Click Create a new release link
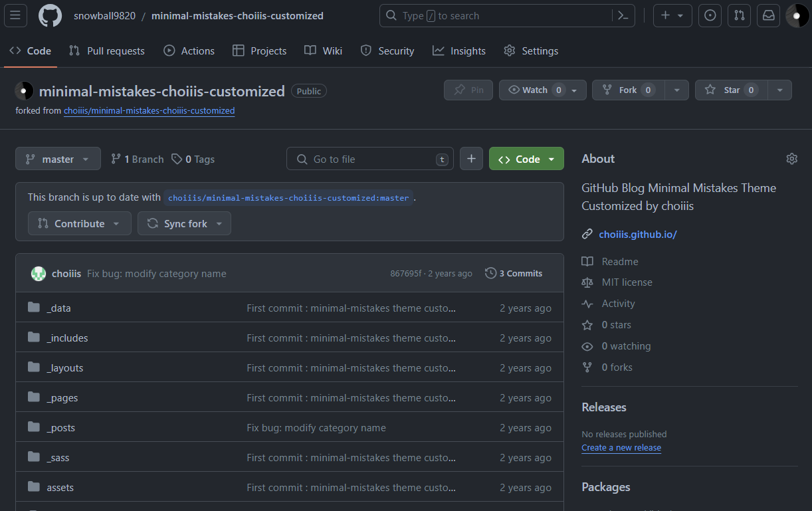Screen dimensions: 812x511 click(x=621, y=448)
